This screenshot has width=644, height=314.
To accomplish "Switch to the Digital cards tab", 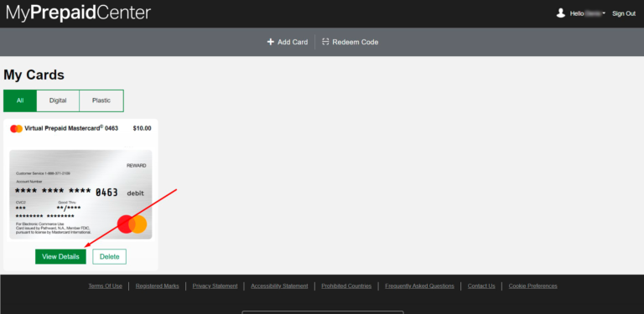I will (x=58, y=100).
